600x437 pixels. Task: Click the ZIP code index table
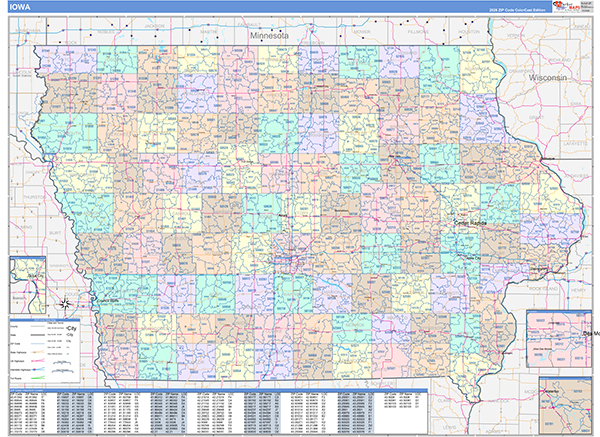coord(218,412)
